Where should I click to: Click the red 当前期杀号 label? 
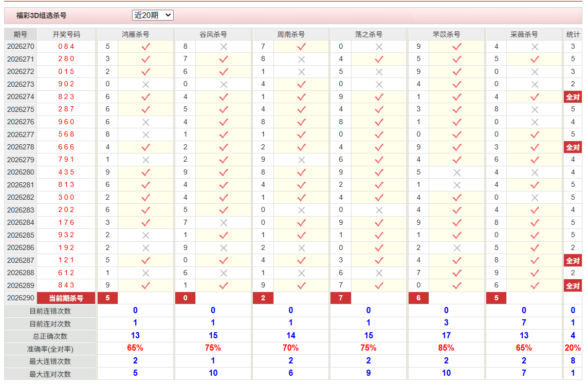coord(66,298)
